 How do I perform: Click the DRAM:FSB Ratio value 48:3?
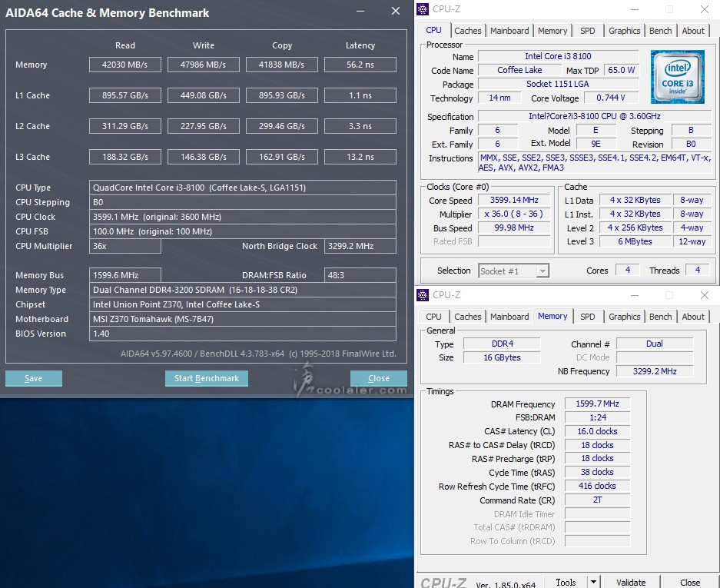coord(360,276)
